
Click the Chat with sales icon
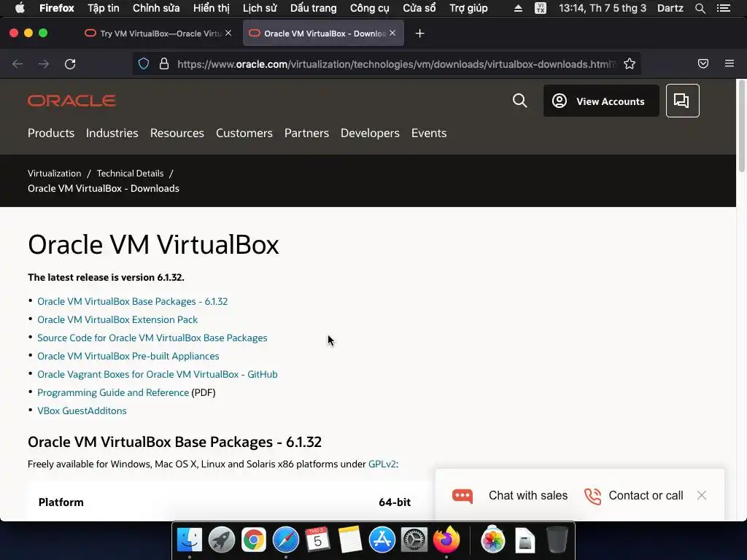[x=462, y=496]
